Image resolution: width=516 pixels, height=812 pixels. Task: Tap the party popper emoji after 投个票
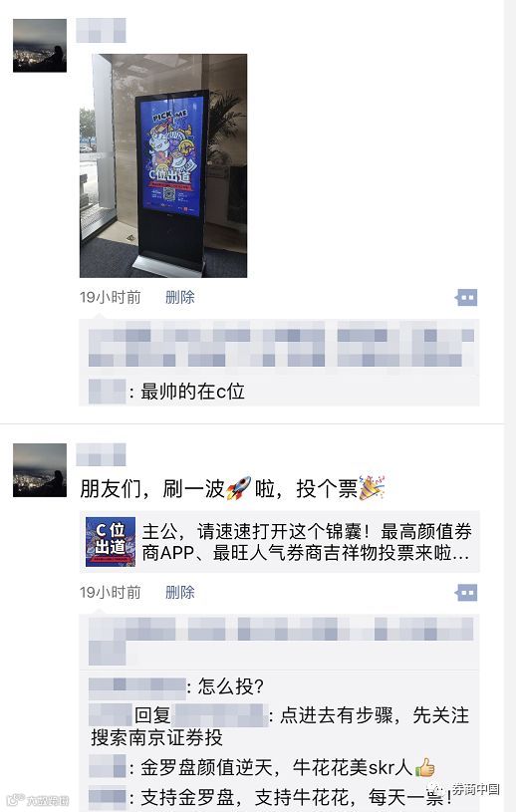point(372,487)
